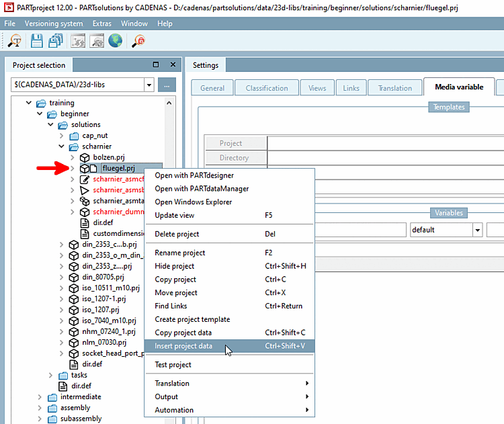This screenshot has height=424, width=504.
Task: Click the Save floppy disk toolbar icon
Action: (x=37, y=41)
